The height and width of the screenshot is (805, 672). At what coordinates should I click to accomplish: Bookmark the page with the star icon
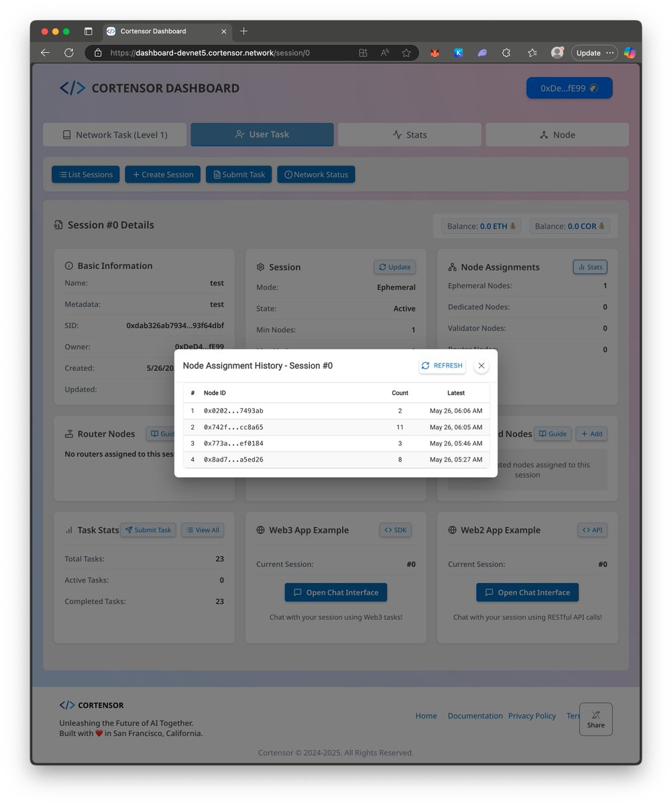406,52
